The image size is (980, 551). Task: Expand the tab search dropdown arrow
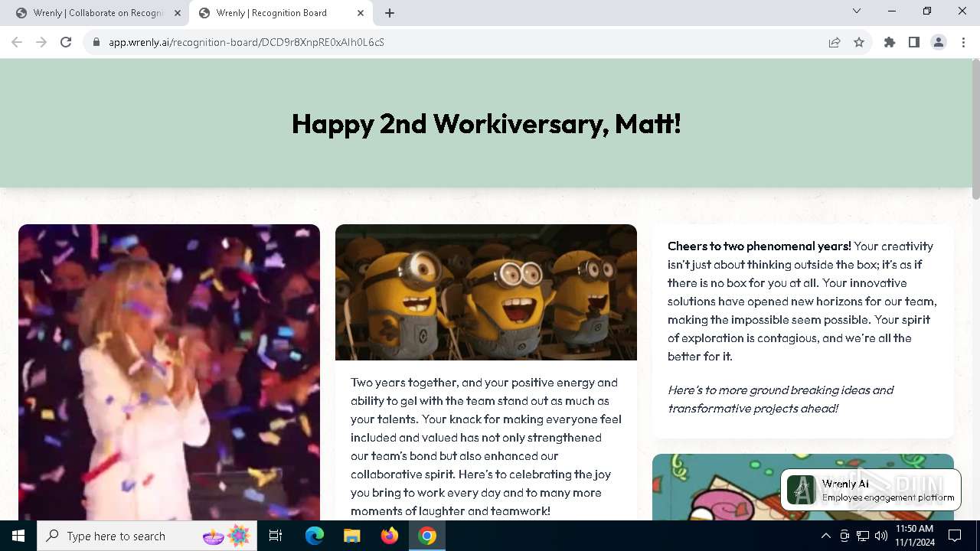coord(857,11)
